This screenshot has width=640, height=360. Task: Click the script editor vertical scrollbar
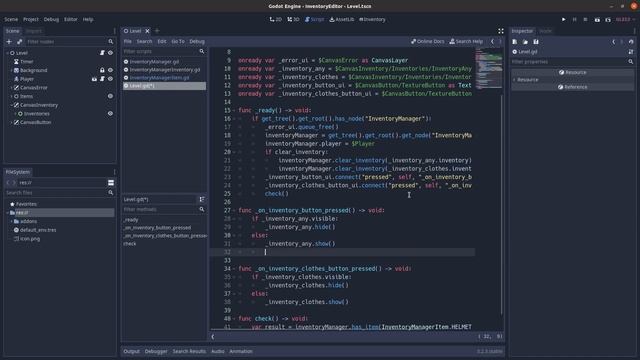(502, 204)
